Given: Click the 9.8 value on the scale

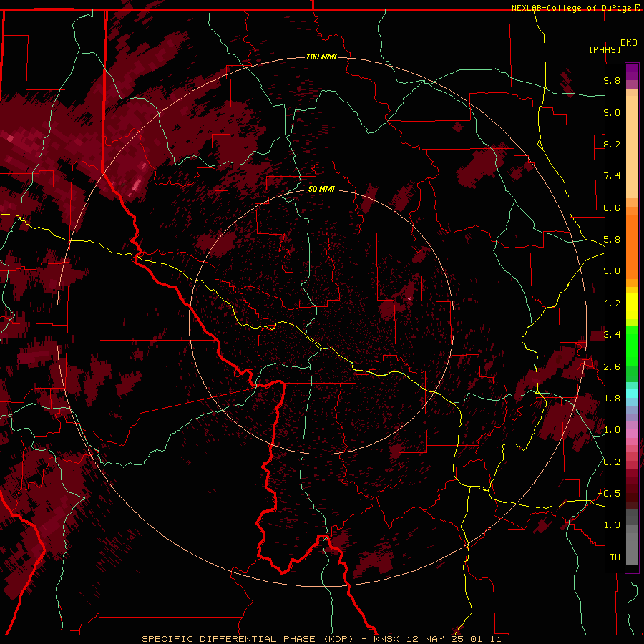Looking at the screenshot, I should click(612, 80).
